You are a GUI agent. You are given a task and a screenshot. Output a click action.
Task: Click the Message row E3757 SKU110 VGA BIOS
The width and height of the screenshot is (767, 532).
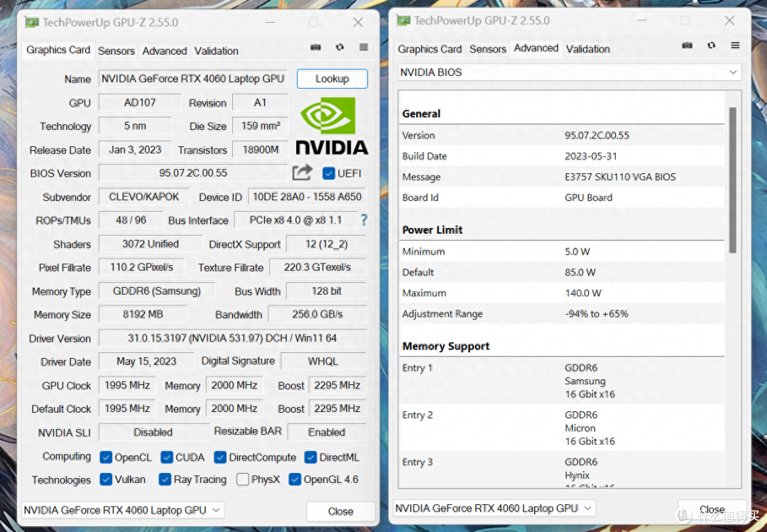tap(562, 177)
